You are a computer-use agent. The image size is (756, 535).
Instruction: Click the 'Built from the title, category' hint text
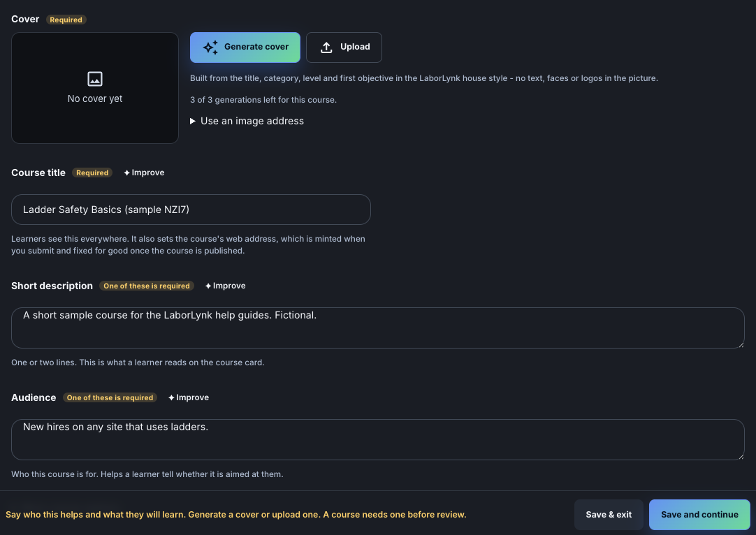pyautogui.click(x=424, y=78)
